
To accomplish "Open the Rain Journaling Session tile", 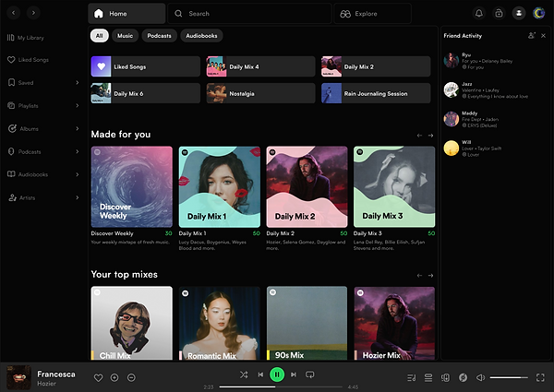I will click(x=376, y=93).
